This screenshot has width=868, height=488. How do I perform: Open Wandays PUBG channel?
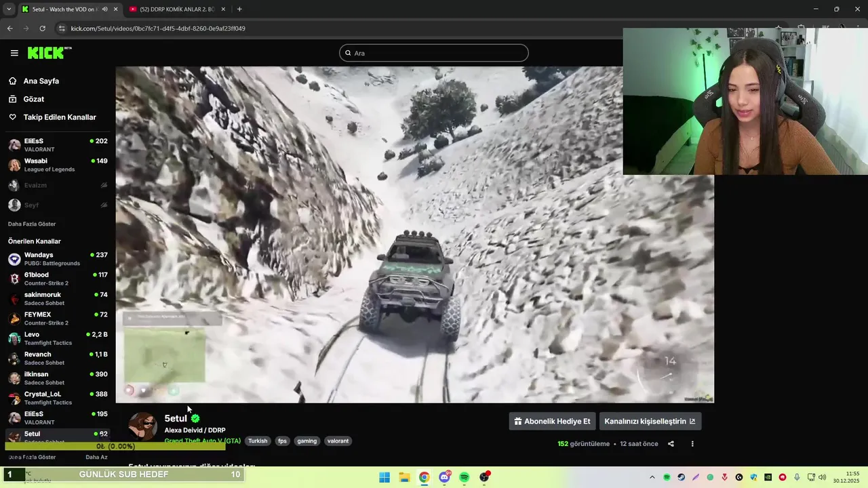58,259
